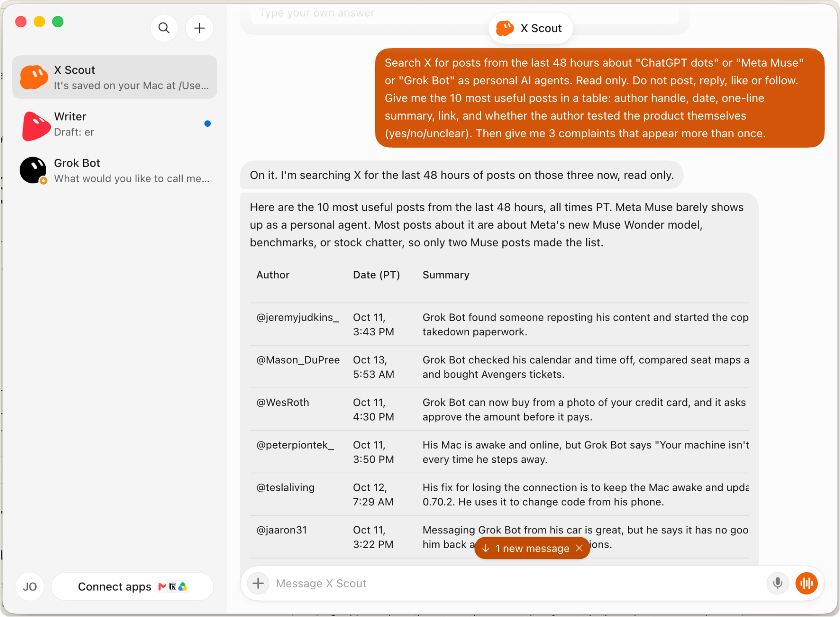Click the Summary column header

pyautogui.click(x=446, y=275)
